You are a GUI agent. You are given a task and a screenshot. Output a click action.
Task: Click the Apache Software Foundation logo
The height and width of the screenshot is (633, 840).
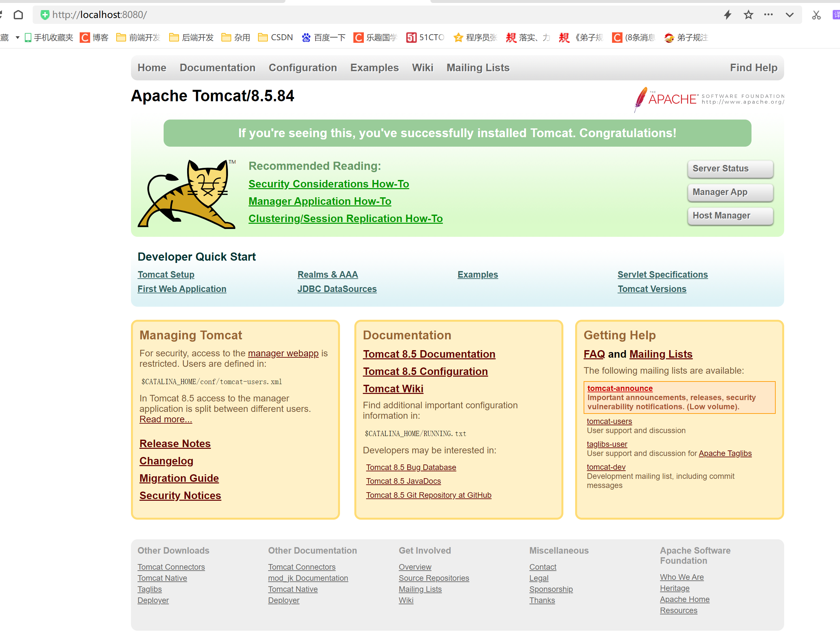click(709, 100)
